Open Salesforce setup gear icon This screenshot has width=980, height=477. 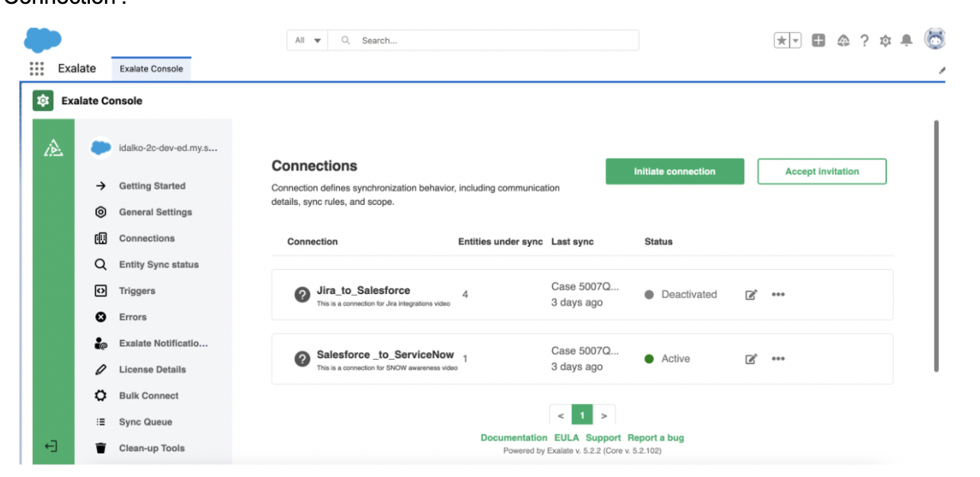886,41
